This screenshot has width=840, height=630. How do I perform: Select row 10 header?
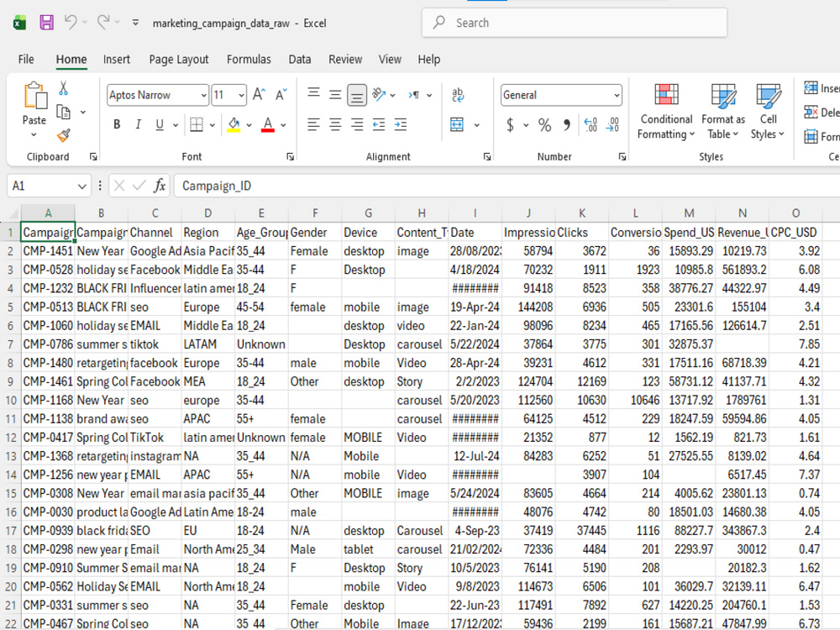(x=10, y=400)
